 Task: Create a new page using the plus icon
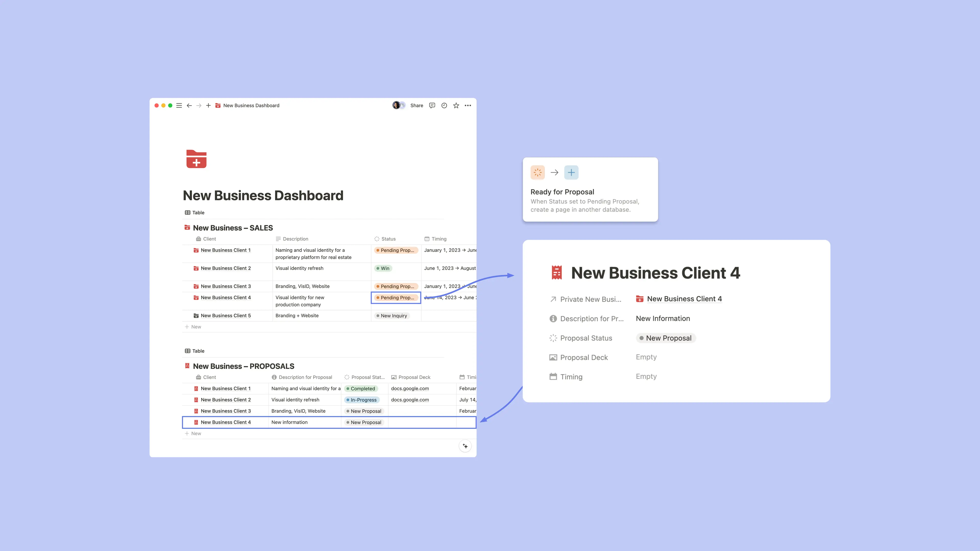point(208,105)
